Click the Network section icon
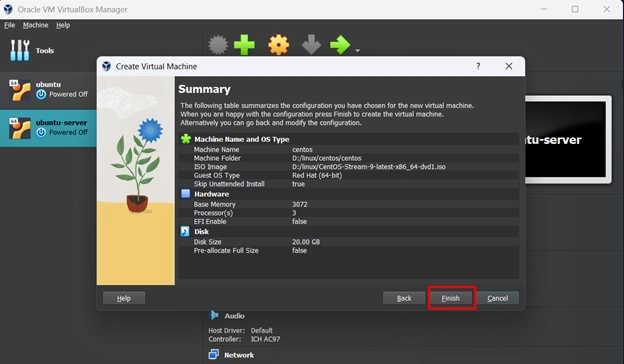Viewport: 624px width, 364px height. (x=214, y=354)
